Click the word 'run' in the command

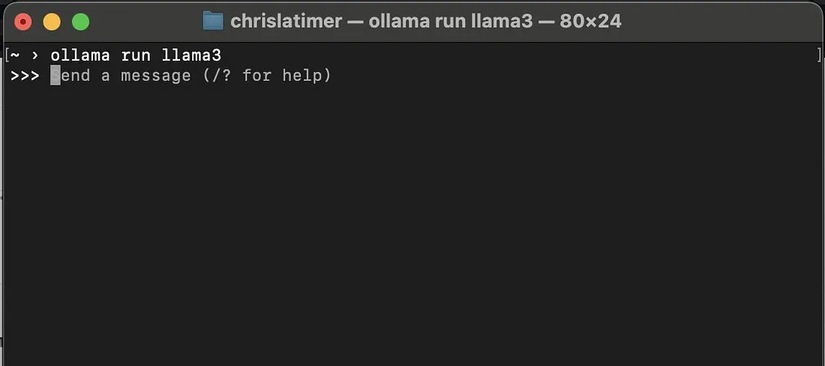[136, 56]
